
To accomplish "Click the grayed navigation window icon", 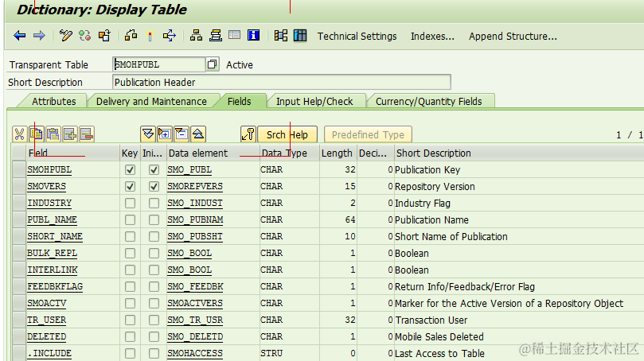I will 235,35.
